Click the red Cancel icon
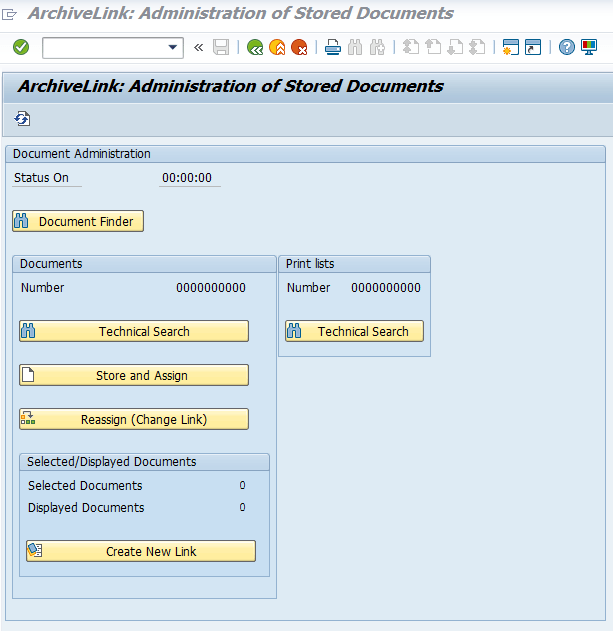This screenshot has height=631, width=613. [x=299, y=47]
